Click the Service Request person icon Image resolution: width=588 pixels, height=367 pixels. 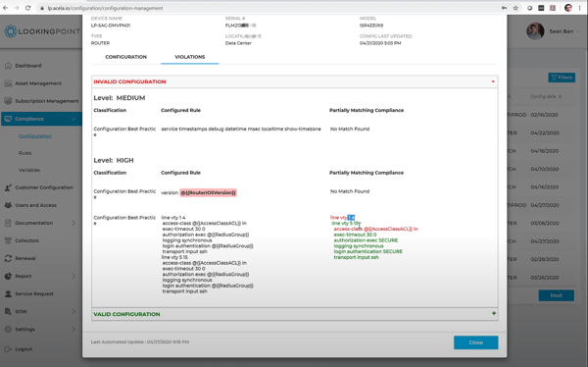(x=8, y=293)
